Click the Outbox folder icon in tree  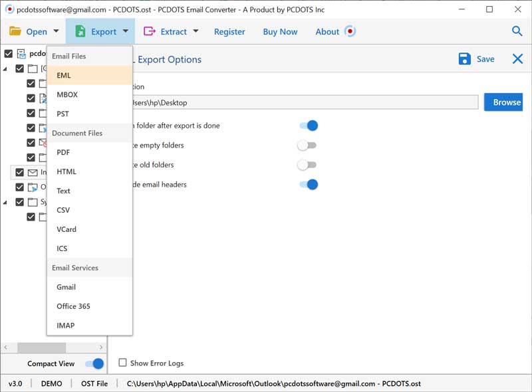point(33,187)
